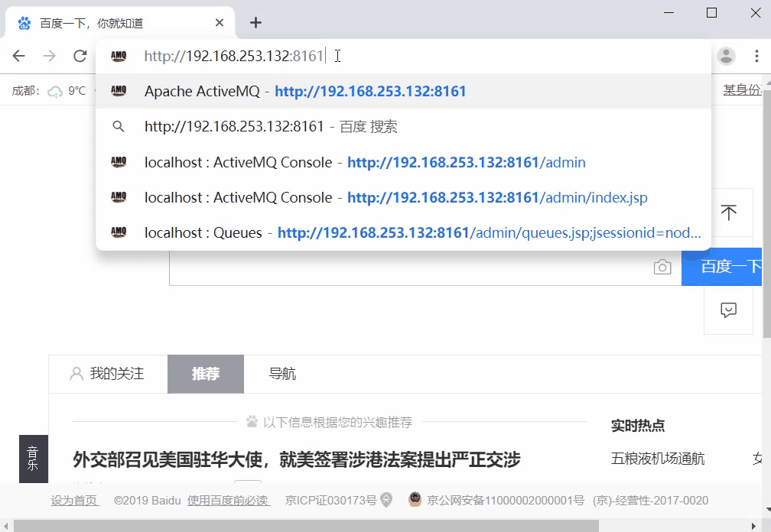This screenshot has width=771, height=532.
Task: Click the AMQ favicon in the address bar
Action: tap(119, 56)
